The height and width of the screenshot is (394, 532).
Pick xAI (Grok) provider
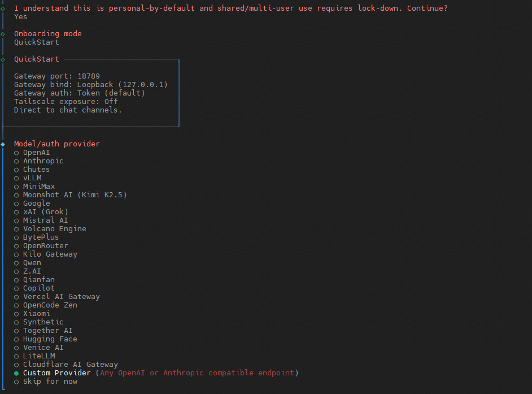[45, 212]
